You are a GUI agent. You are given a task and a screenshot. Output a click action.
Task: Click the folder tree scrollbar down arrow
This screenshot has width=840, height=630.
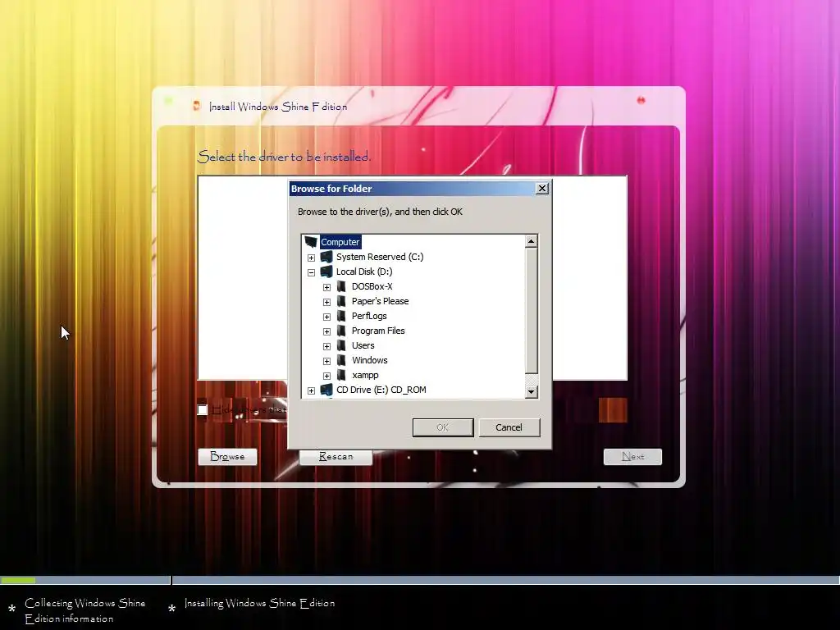pos(531,391)
